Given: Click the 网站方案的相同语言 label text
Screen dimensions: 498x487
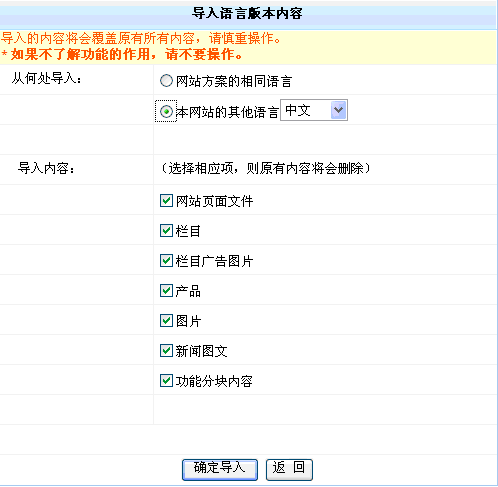Looking at the screenshot, I should pyautogui.click(x=234, y=81).
